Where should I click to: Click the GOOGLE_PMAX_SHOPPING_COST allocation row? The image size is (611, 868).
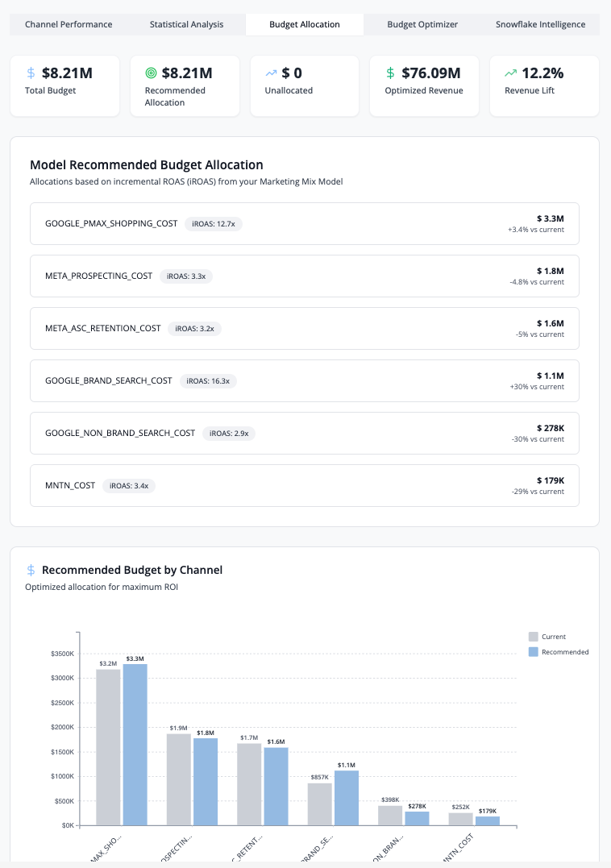pyautogui.click(x=305, y=223)
